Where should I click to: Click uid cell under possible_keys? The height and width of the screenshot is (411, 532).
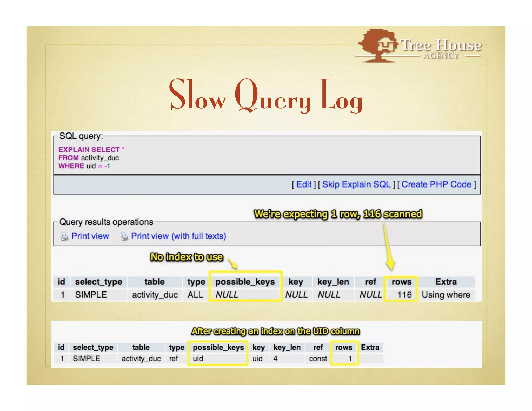coord(198,359)
